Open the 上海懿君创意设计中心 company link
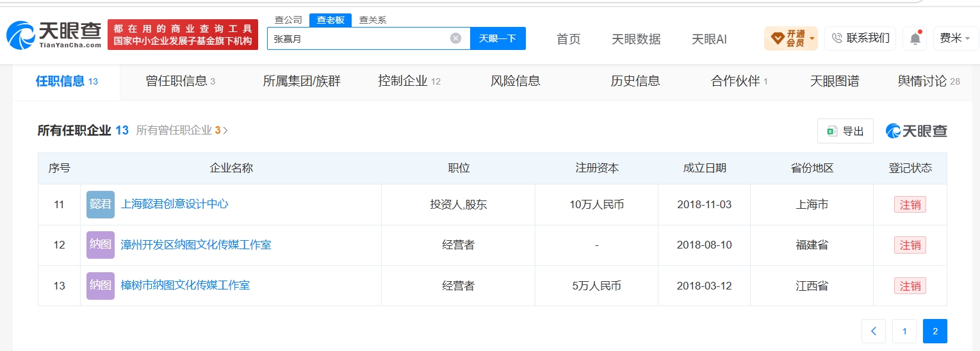 click(x=174, y=204)
